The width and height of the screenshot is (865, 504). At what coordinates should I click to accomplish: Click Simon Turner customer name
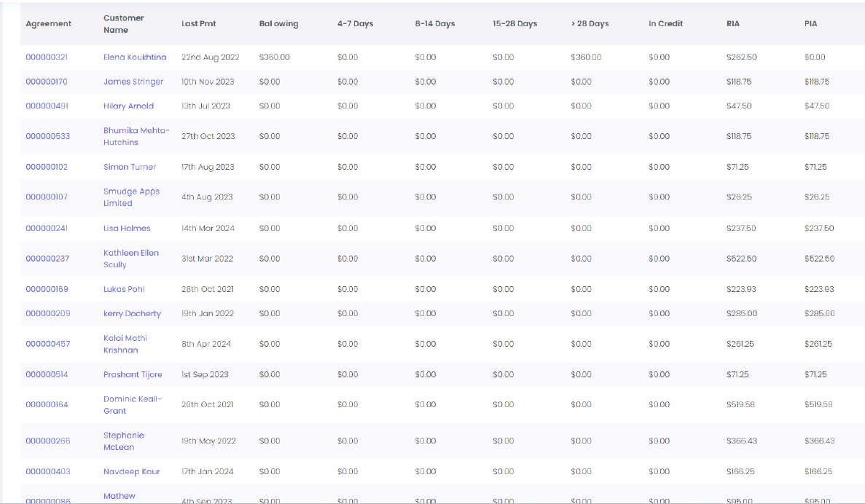click(130, 167)
